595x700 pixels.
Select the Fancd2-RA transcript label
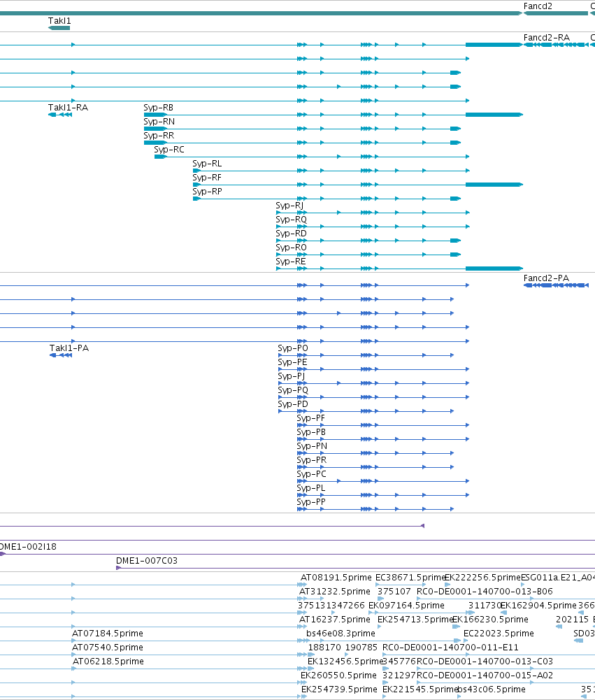(x=546, y=38)
